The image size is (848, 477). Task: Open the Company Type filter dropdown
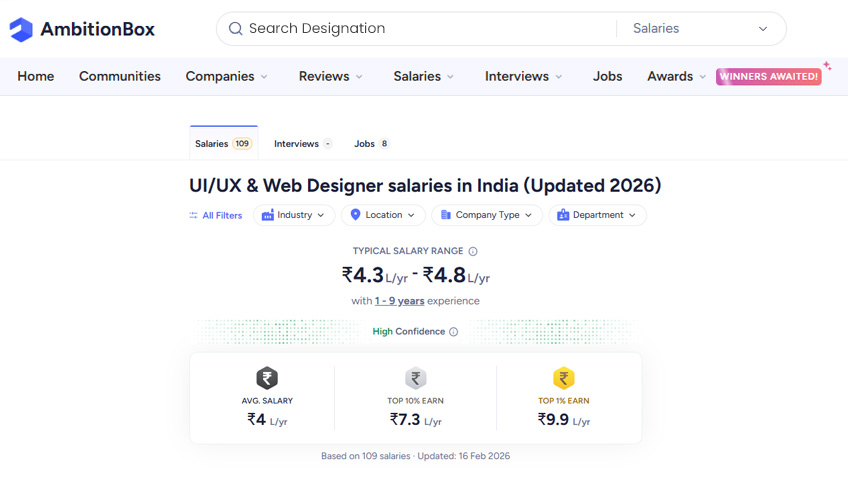click(487, 215)
